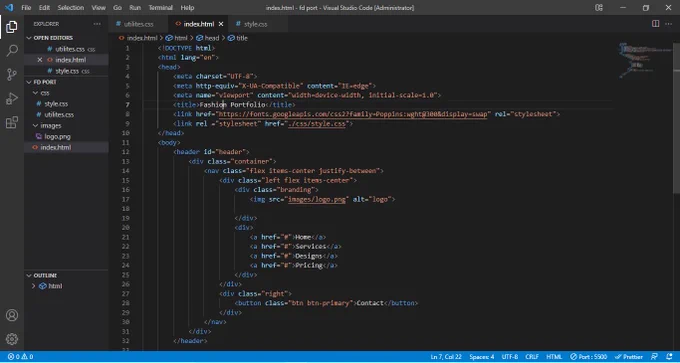Screen dimensions: 680x363
Task: Open utilites.css in the css folder
Action: click(x=59, y=114)
